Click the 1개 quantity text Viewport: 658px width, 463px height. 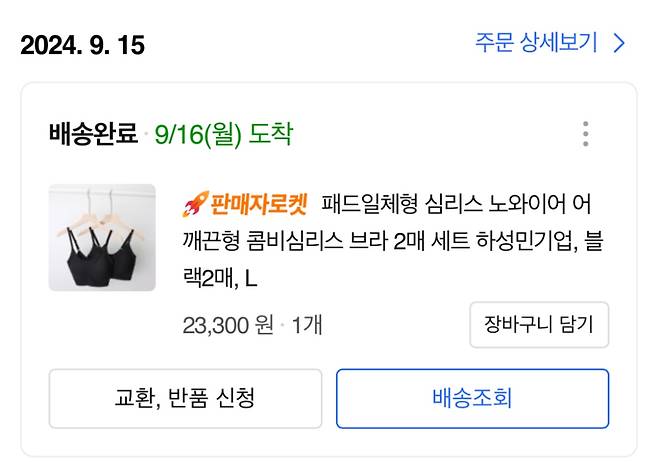pyautogui.click(x=306, y=325)
